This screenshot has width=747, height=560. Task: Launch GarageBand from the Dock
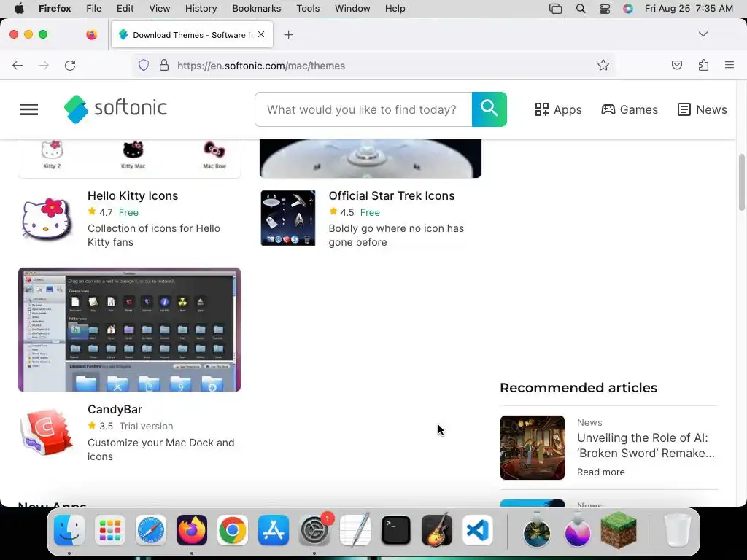tap(437, 530)
